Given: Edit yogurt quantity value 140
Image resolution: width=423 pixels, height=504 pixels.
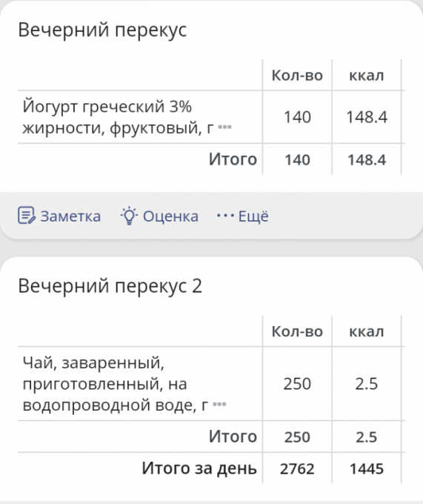Looking at the screenshot, I should pyautogui.click(x=297, y=117).
